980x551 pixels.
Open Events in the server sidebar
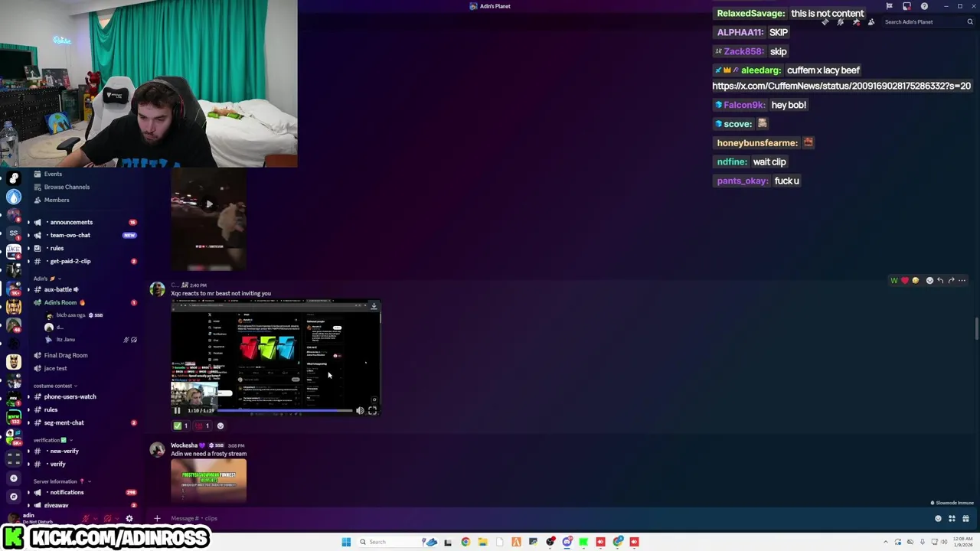(x=53, y=174)
